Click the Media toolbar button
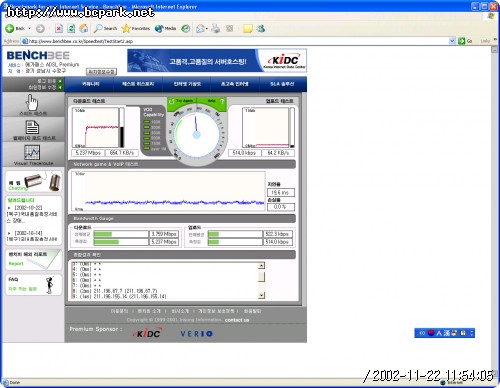The height and width of the screenshot is (388, 500). [x=165, y=29]
